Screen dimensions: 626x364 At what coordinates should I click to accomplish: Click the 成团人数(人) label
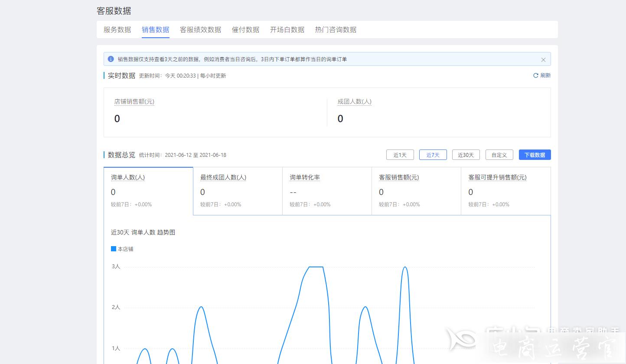355,102
